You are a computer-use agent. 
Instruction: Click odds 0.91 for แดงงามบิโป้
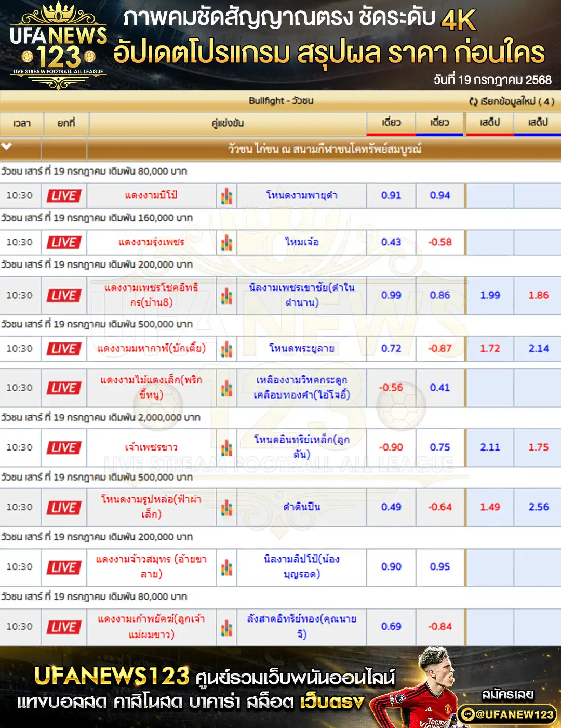click(x=391, y=195)
